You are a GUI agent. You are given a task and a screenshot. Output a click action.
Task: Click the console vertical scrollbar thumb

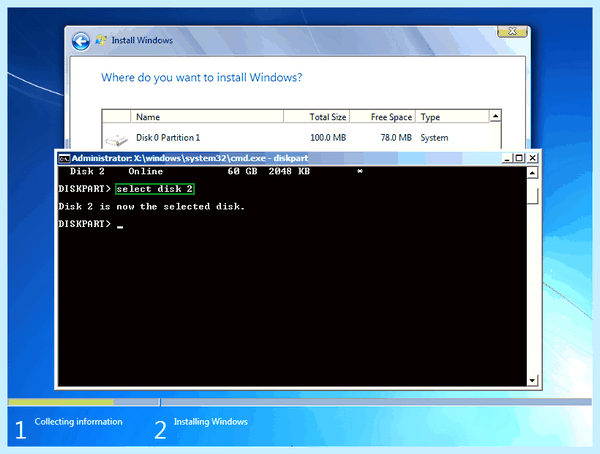click(x=532, y=196)
